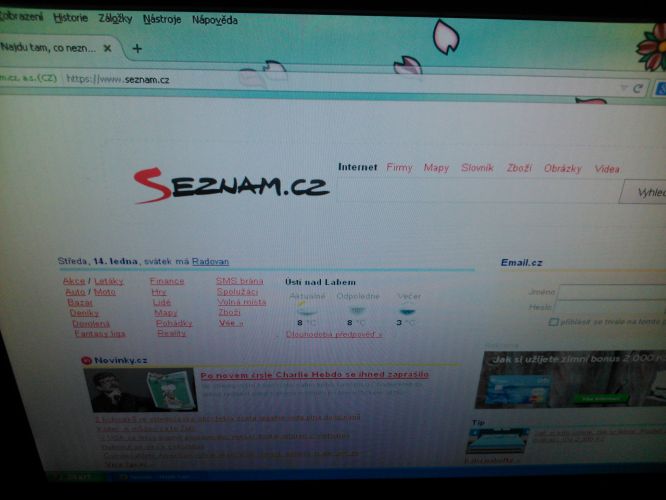Click the Ústí nad Labem weather heading
This screenshot has height=500, width=666.
click(x=320, y=282)
